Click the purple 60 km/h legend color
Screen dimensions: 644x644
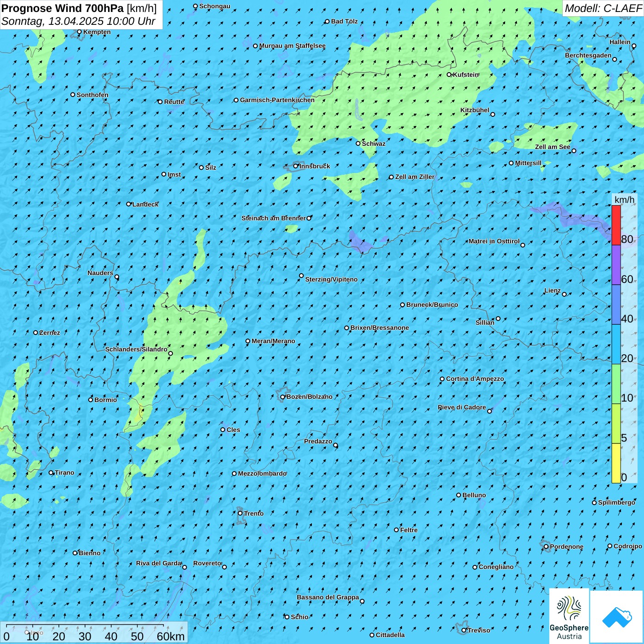tap(616, 265)
